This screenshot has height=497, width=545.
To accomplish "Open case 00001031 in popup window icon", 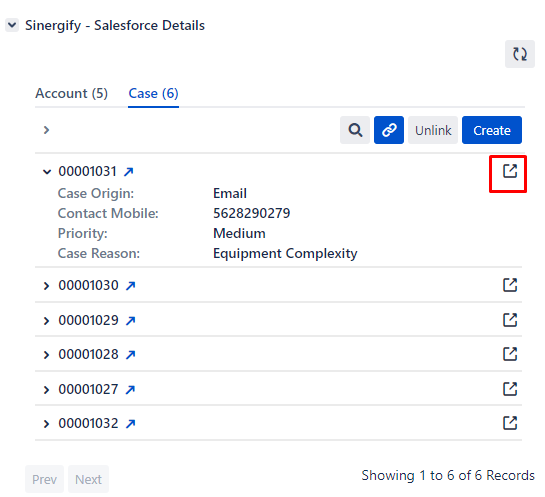I will click(510, 171).
